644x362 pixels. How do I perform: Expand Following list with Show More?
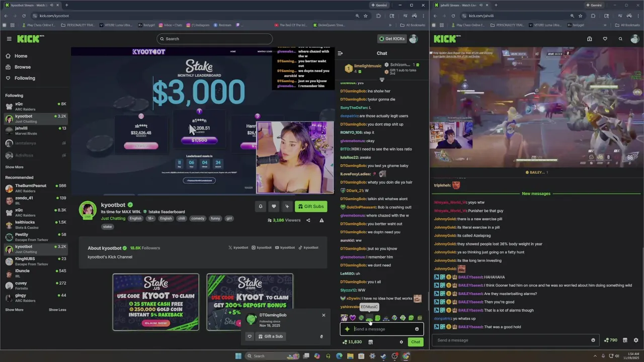coord(14,167)
